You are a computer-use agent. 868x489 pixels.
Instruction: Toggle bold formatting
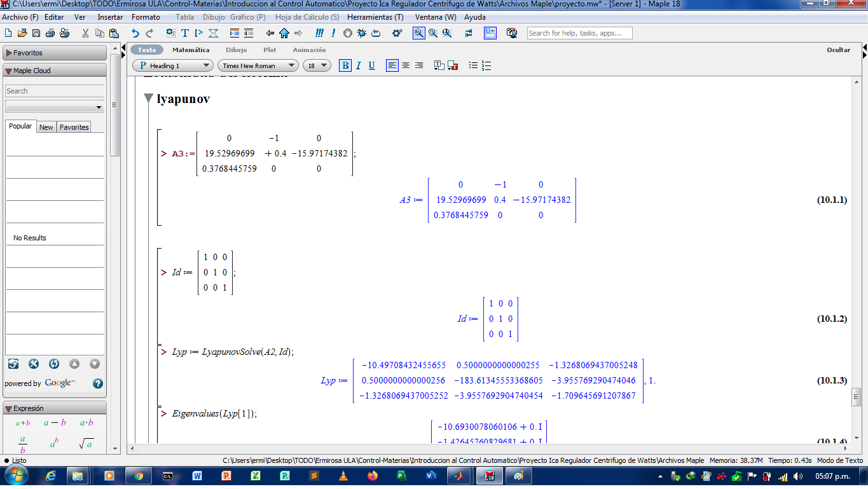(x=345, y=65)
